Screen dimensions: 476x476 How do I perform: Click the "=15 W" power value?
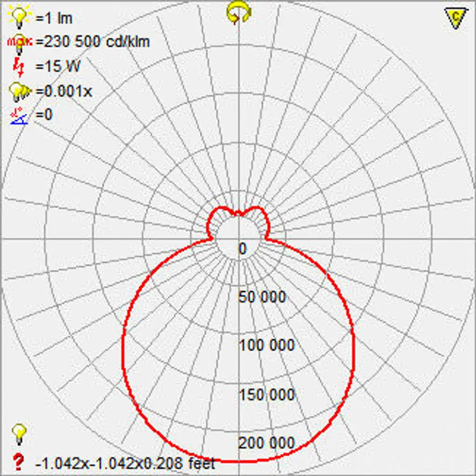[58, 66]
